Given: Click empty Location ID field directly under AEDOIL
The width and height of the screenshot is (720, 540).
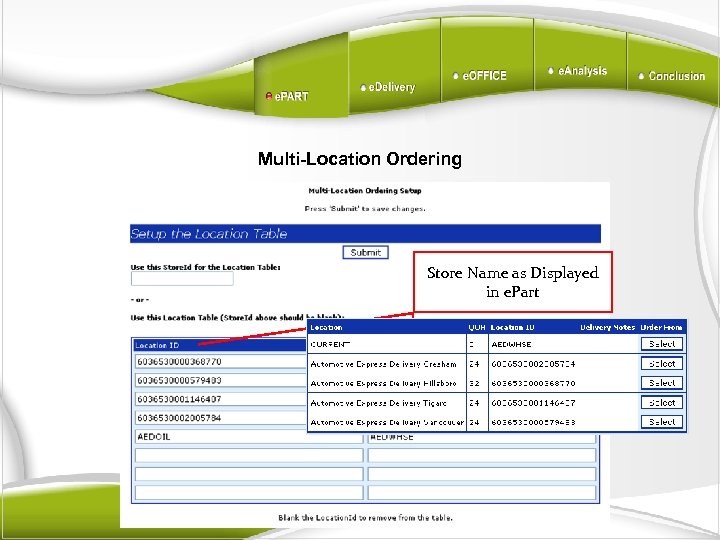Looking at the screenshot, I should pos(249,455).
